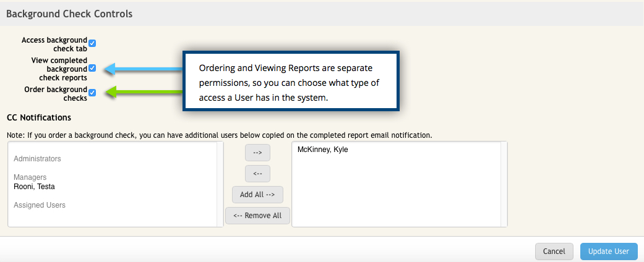Click the right arrow --> move button
This screenshot has width=644, height=262.
click(257, 153)
